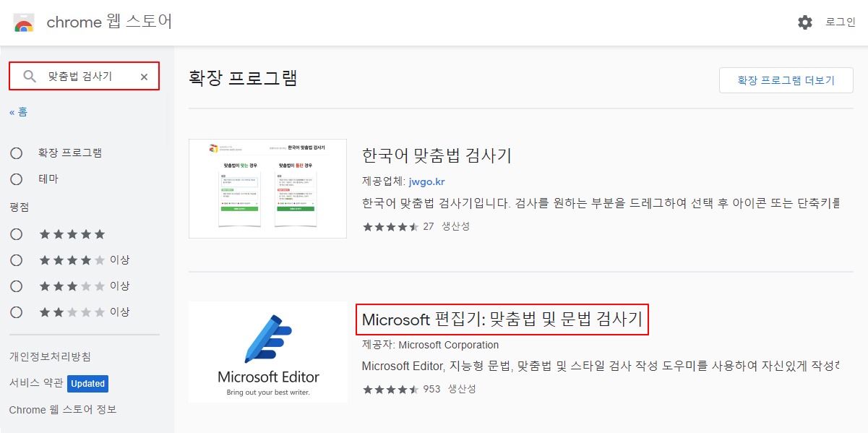Click the Chrome Web Store logo icon
Viewport: 868px width, 433px height.
[x=24, y=22]
